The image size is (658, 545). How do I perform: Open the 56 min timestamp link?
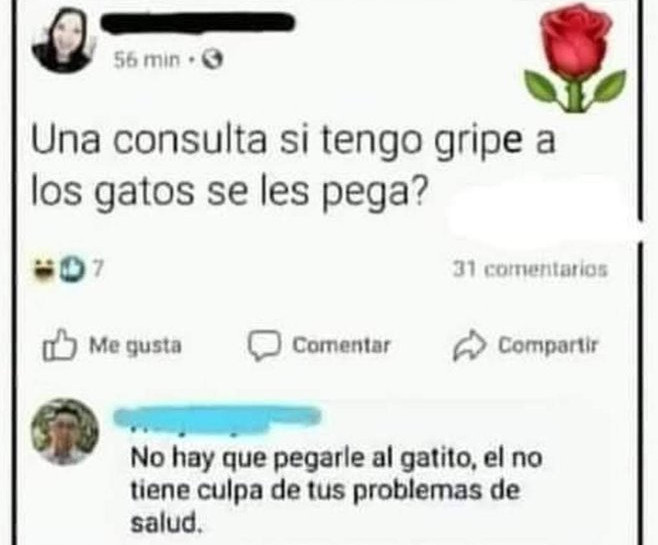point(147,61)
